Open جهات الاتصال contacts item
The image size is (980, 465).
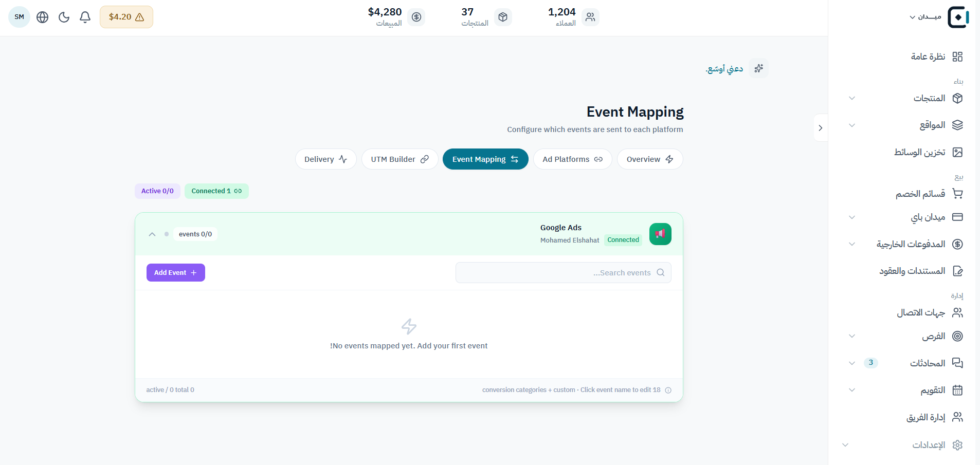(930, 312)
